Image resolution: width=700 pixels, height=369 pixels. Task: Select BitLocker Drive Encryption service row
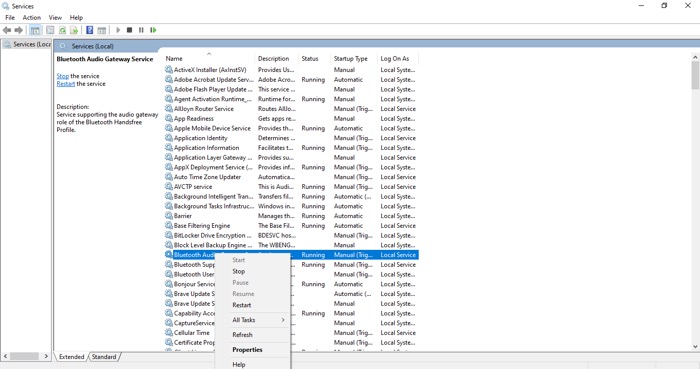click(291, 235)
